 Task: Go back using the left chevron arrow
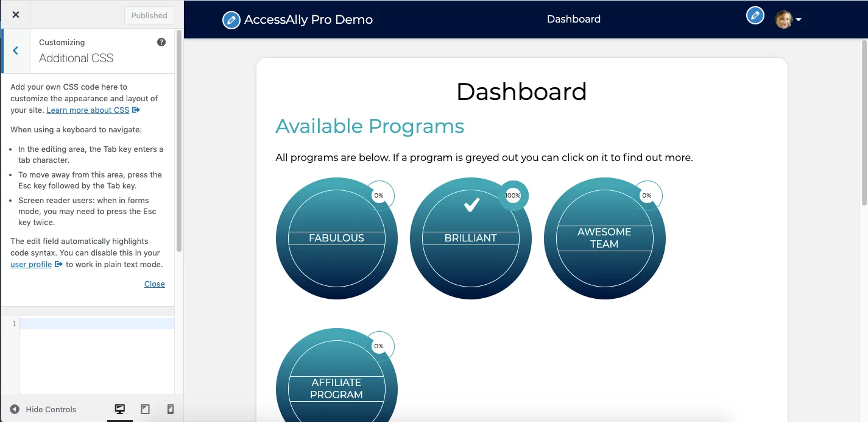[16, 51]
